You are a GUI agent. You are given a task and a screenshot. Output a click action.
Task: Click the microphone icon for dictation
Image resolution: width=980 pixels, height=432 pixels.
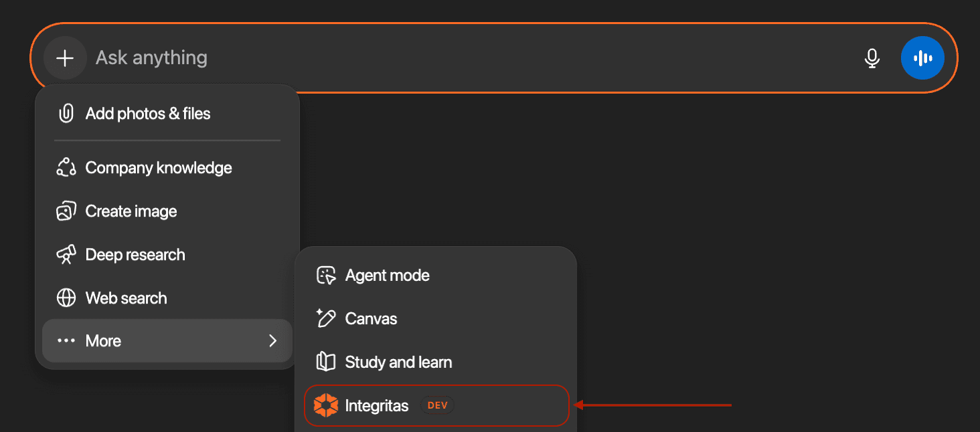pos(872,58)
